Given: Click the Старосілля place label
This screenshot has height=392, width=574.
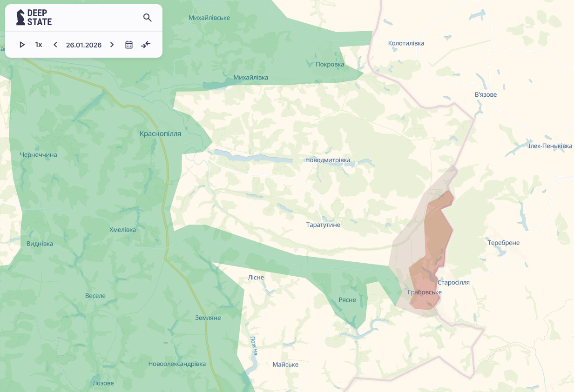Looking at the screenshot, I should click(453, 282).
